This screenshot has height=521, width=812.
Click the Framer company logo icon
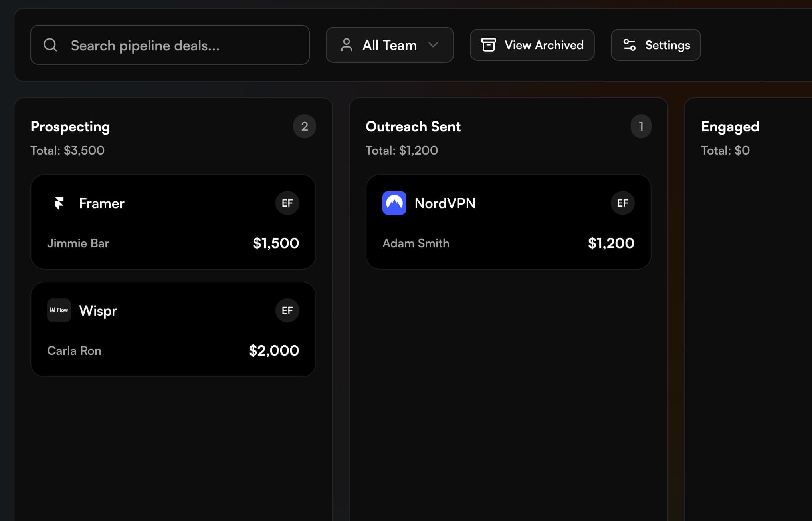59,203
